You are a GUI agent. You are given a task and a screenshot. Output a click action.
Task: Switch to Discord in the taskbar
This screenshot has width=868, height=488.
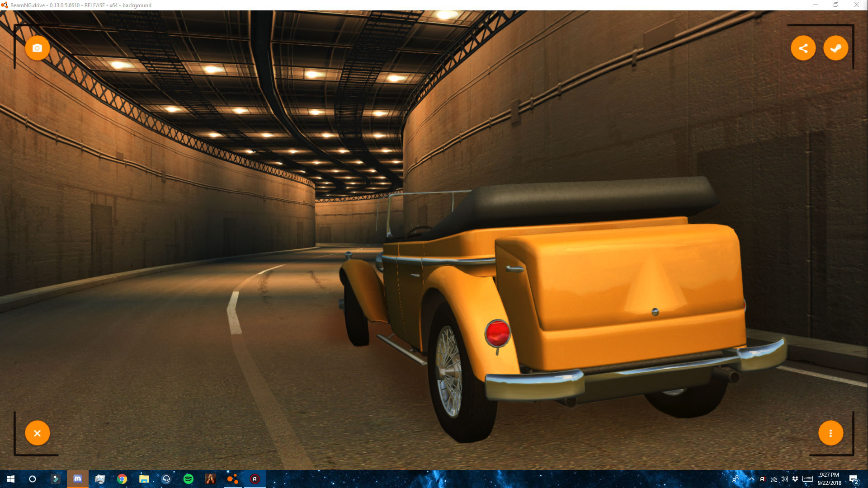pos(78,479)
